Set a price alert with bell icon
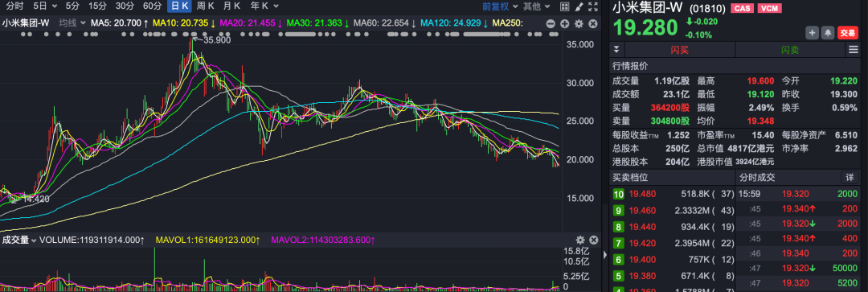The image size is (868, 292). [x=828, y=33]
